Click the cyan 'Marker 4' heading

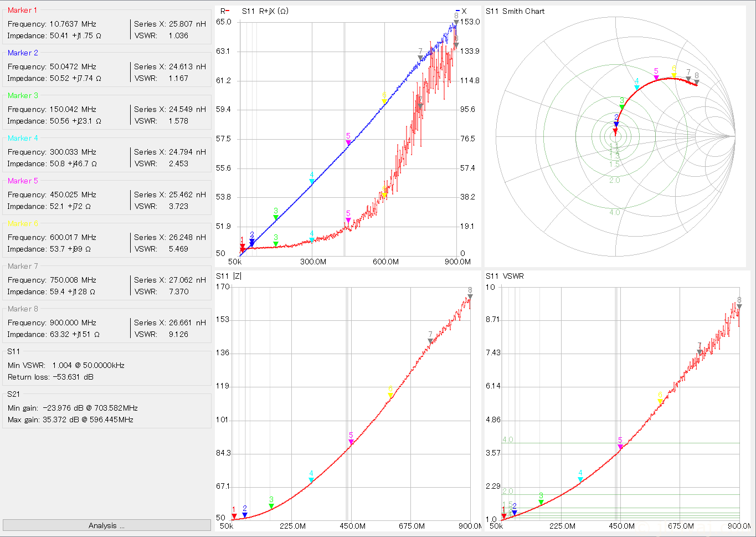23,138
